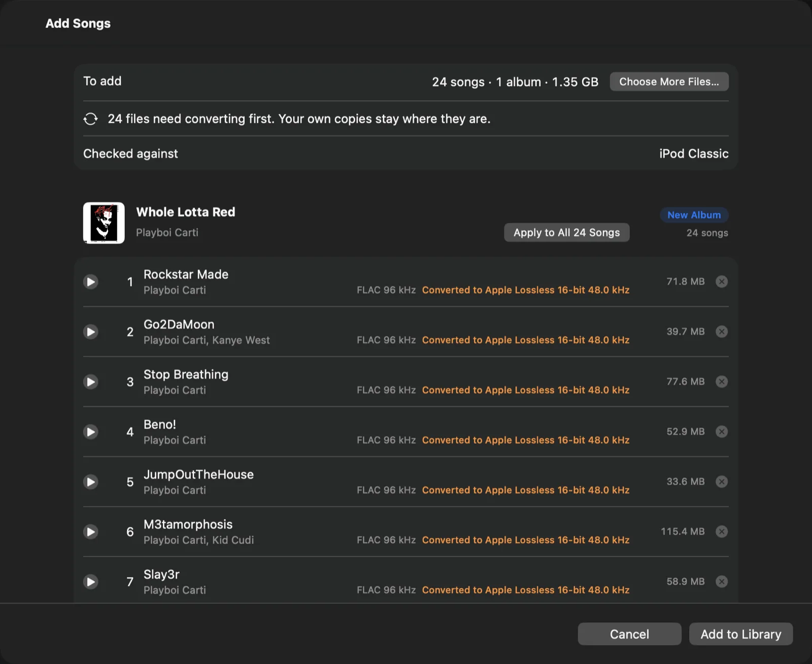Remove Stop Breathing from the list
Screen dimensions: 812x664
point(722,381)
